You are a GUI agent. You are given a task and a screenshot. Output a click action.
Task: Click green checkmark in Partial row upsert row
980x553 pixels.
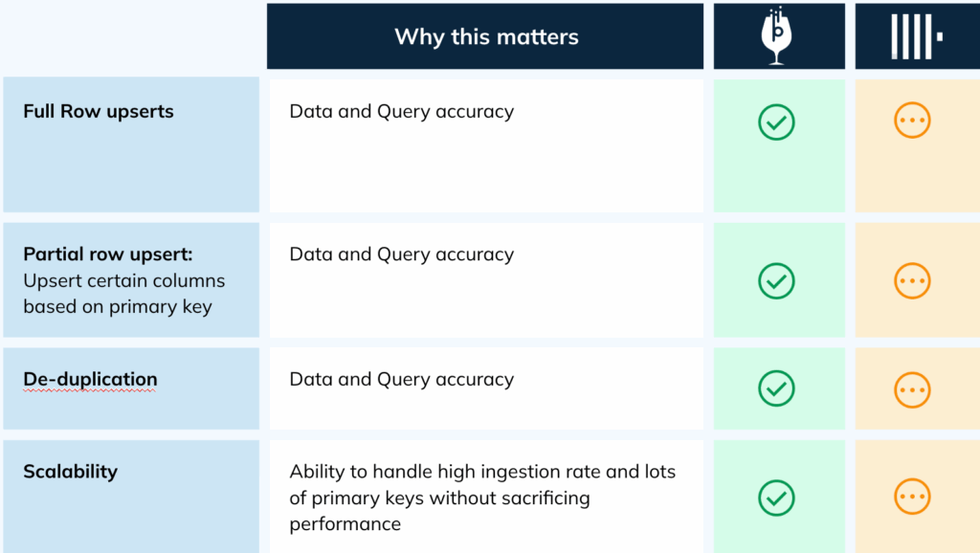coord(777,280)
